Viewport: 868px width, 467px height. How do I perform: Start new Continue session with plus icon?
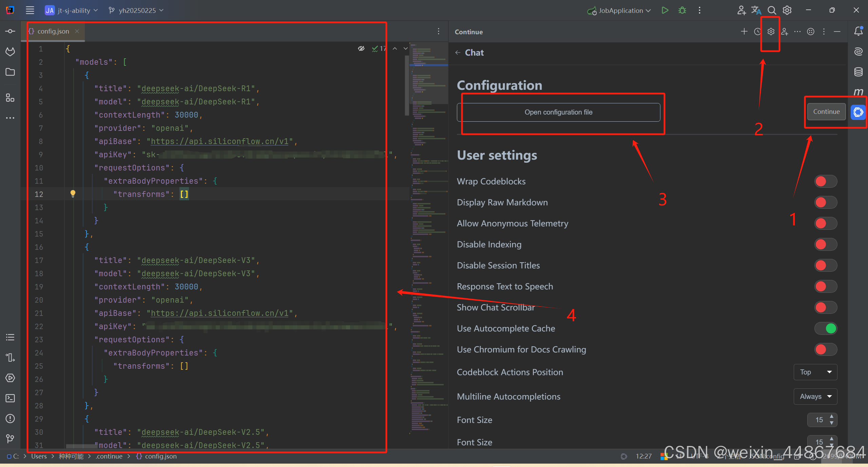coord(744,32)
